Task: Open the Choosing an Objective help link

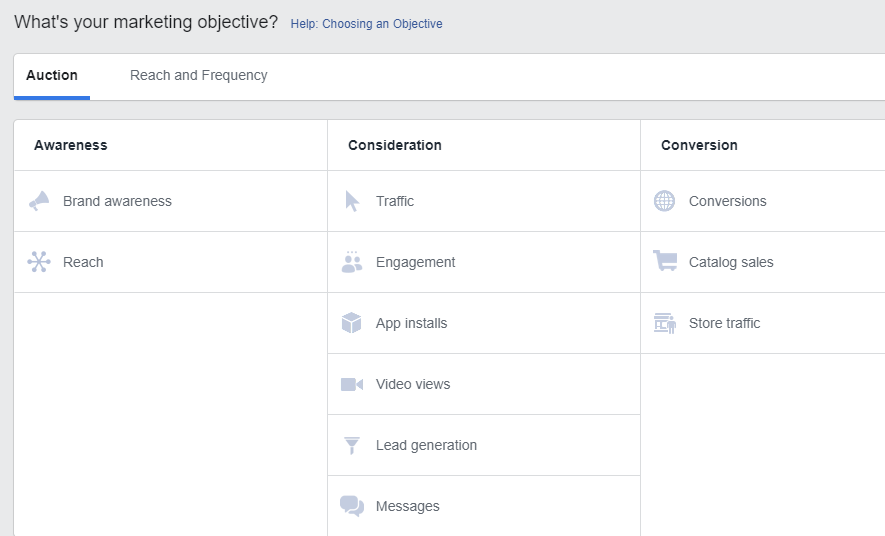Action: click(x=366, y=24)
